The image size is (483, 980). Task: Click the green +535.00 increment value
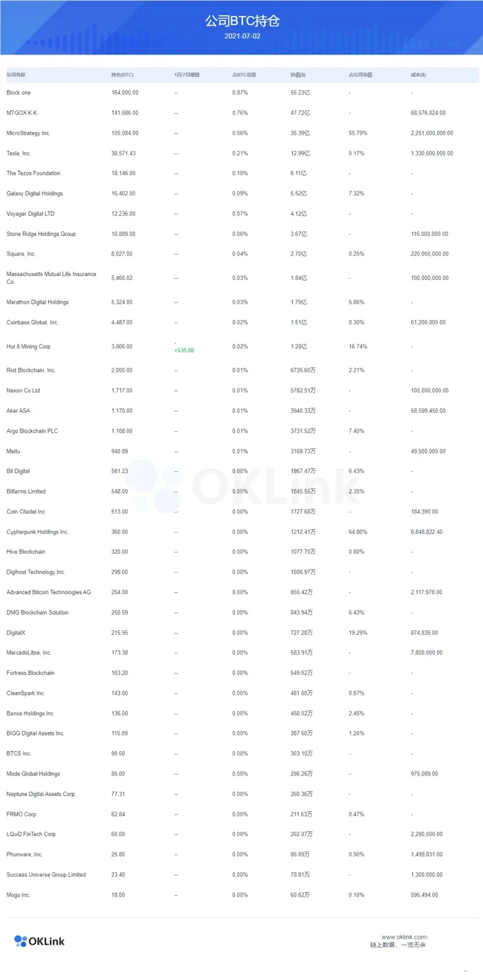(184, 350)
